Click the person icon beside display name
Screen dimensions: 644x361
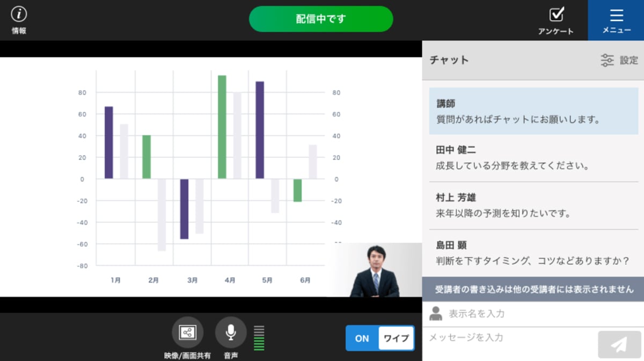pos(436,313)
